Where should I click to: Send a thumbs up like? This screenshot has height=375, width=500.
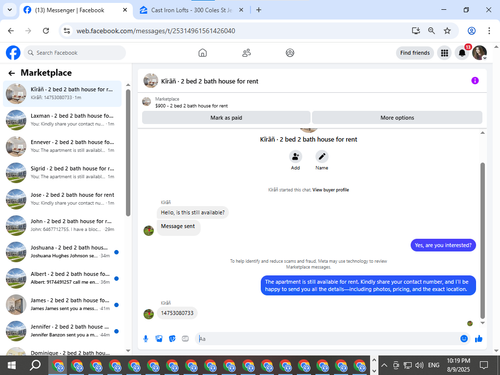point(479,339)
